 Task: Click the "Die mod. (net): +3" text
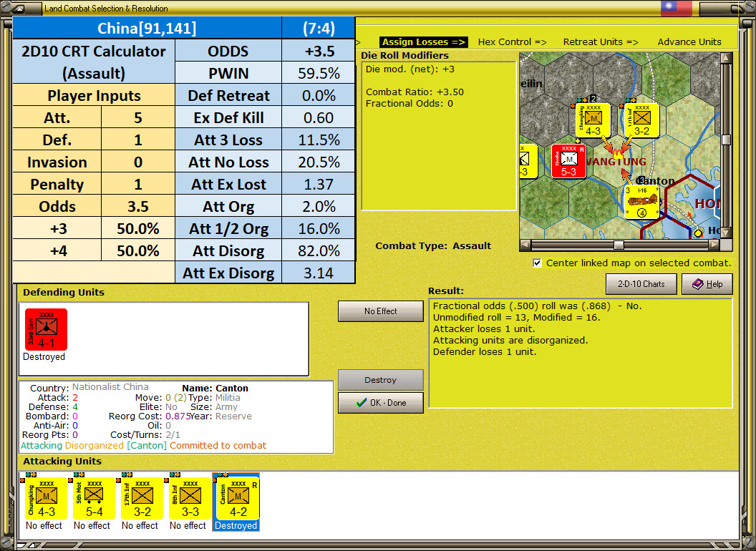click(x=409, y=69)
